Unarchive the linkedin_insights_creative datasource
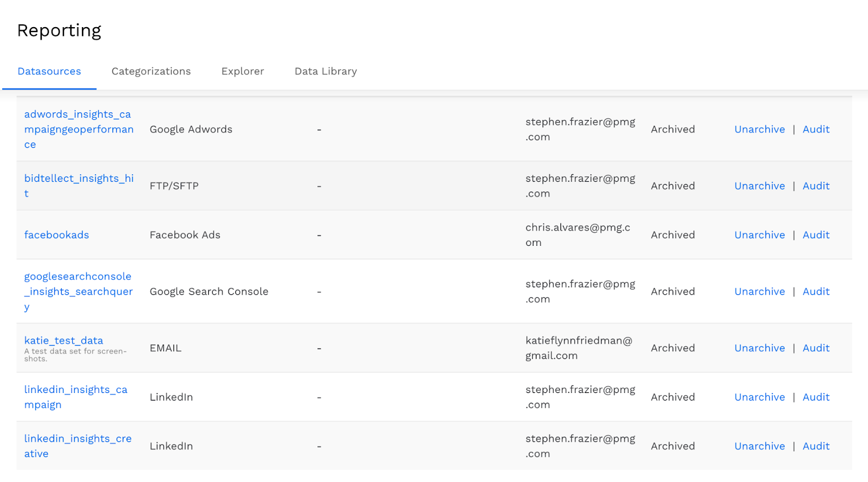Image resolution: width=868 pixels, height=482 pixels. [x=759, y=446]
